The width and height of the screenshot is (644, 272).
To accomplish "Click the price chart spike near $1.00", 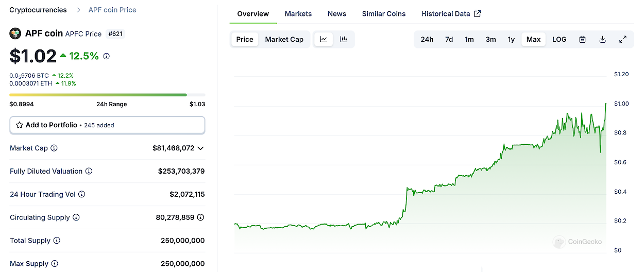I will point(605,105).
